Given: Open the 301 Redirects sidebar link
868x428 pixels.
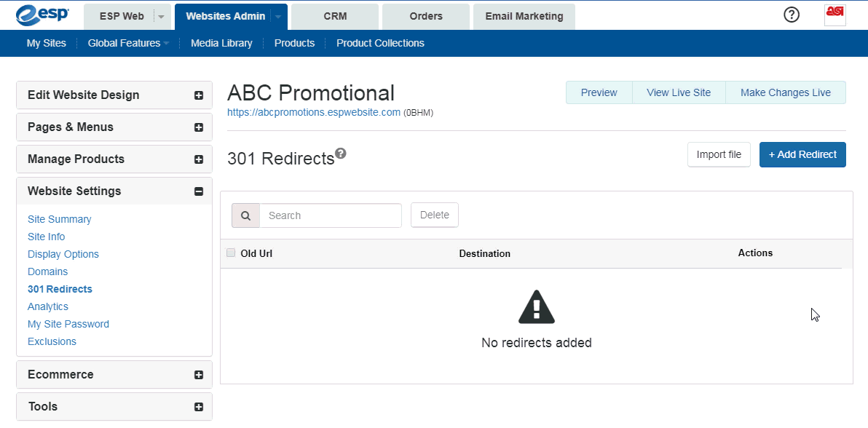Looking at the screenshot, I should click(60, 289).
